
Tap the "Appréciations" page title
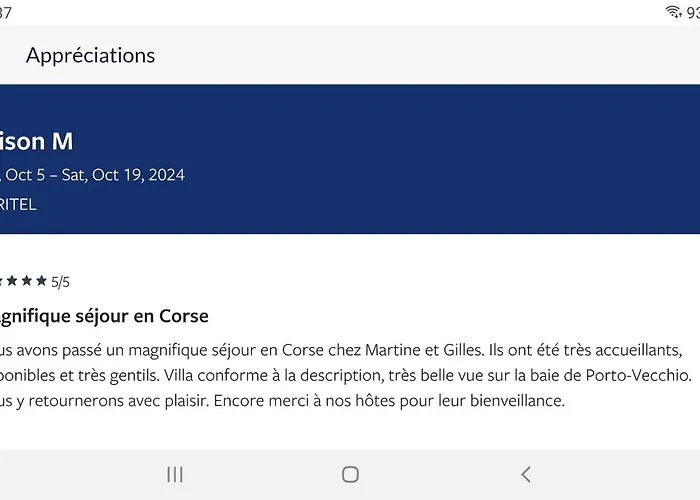point(91,55)
